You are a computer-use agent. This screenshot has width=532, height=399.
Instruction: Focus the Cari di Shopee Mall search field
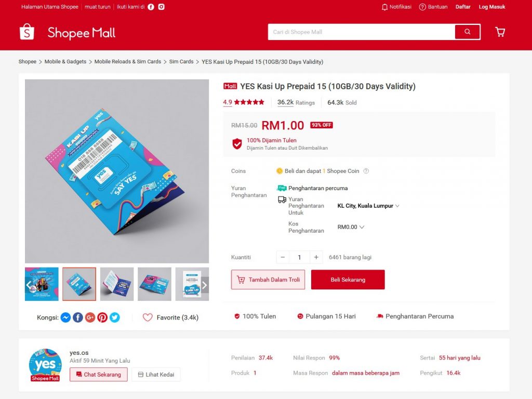point(362,32)
